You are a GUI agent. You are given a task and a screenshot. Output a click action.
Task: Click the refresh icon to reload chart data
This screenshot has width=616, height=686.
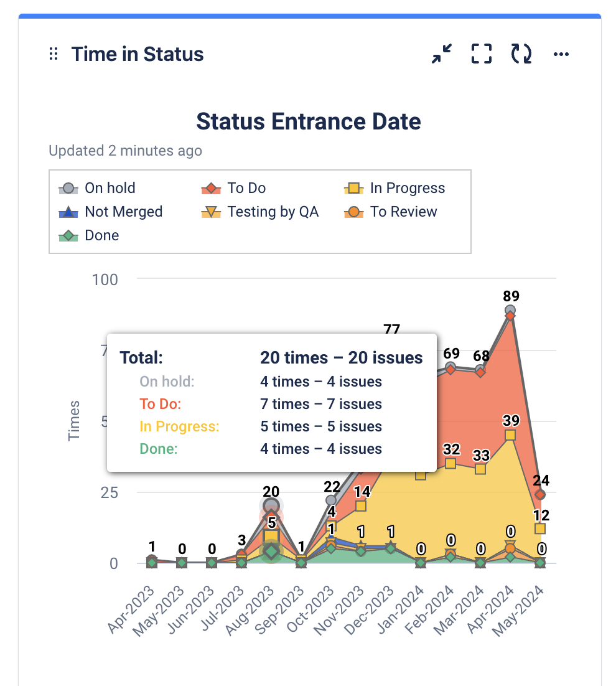tap(520, 54)
